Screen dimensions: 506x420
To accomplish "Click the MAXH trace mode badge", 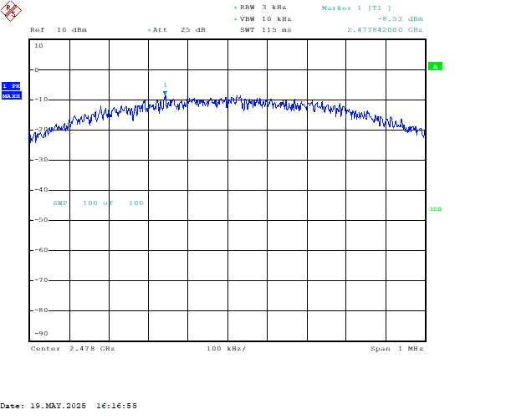I will click(11, 96).
